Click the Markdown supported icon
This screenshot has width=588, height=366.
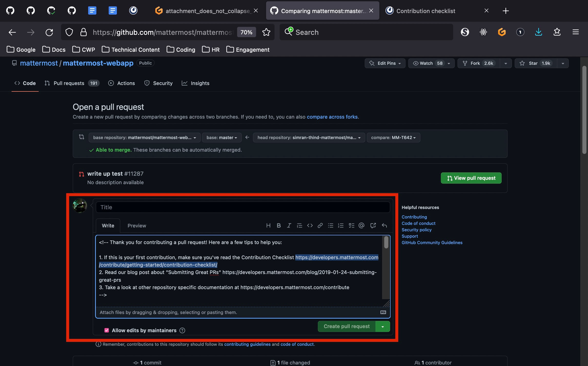383,312
